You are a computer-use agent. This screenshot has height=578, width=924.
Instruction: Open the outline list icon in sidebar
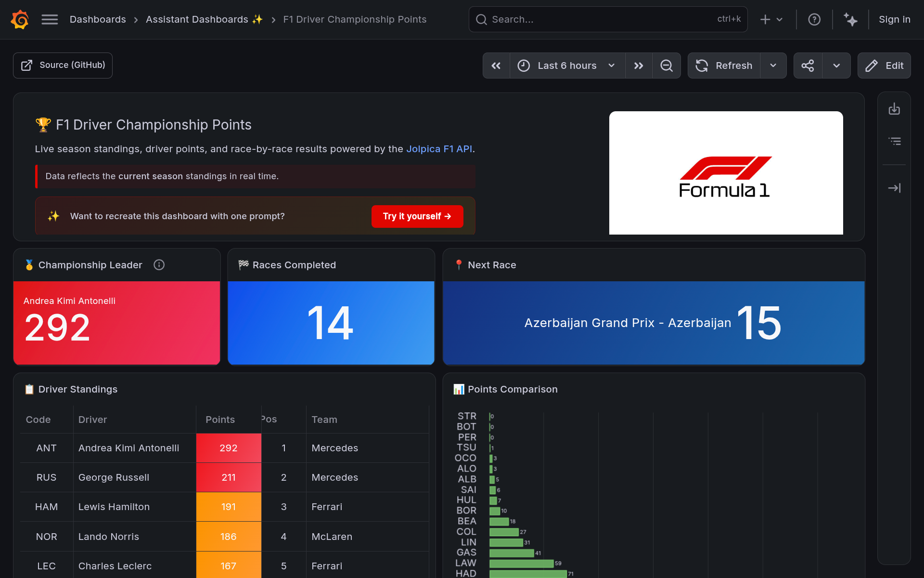[894, 141]
